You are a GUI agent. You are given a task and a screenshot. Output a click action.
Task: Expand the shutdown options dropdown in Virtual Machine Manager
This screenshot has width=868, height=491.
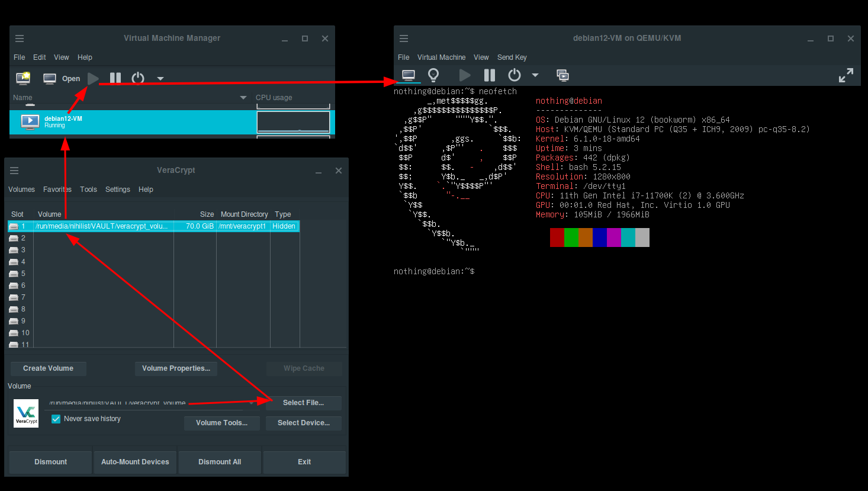tap(160, 78)
